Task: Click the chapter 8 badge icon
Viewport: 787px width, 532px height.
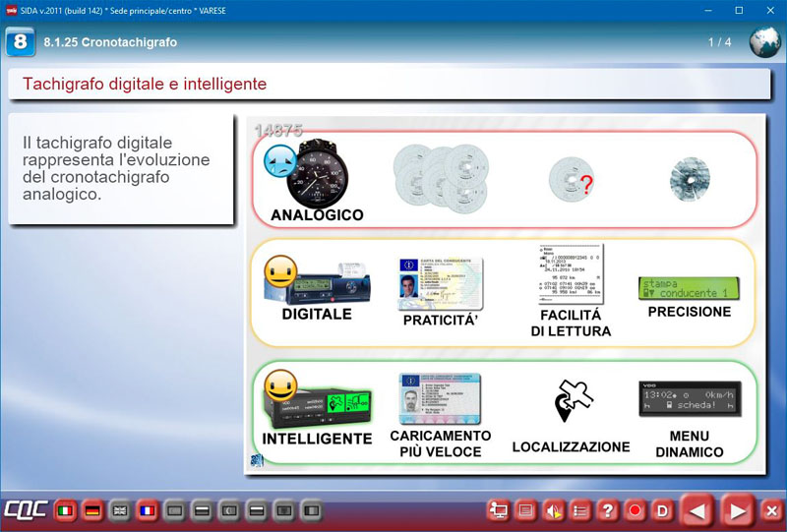Action: (20, 42)
